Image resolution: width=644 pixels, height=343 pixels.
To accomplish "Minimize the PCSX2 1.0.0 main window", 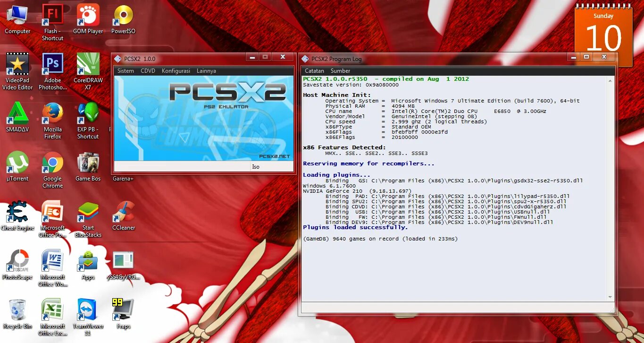I will (x=253, y=57).
